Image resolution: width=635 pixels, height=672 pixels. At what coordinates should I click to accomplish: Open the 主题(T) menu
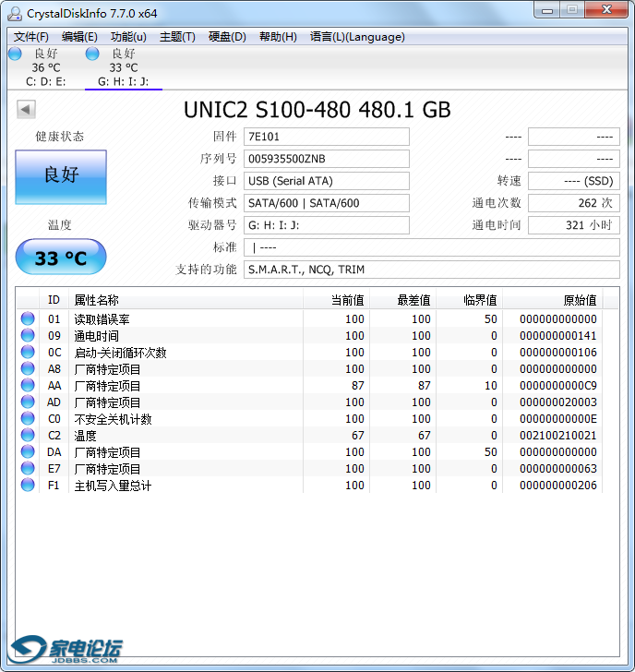[x=177, y=37]
